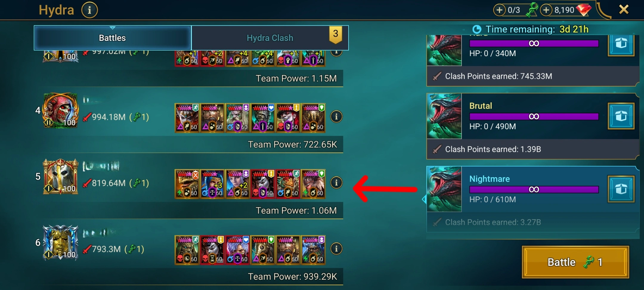Open rank 6 player's golden mask avatar
Screen dimensions: 644x290
[x=61, y=243]
